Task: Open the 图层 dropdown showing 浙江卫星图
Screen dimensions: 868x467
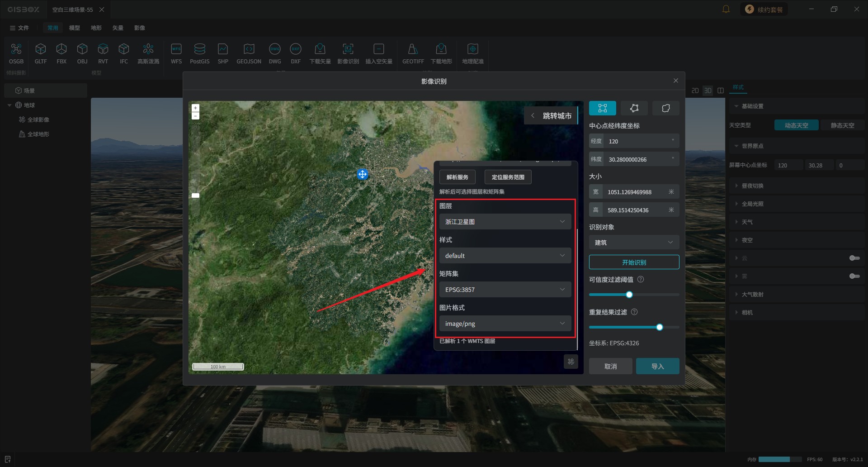Action: point(505,222)
